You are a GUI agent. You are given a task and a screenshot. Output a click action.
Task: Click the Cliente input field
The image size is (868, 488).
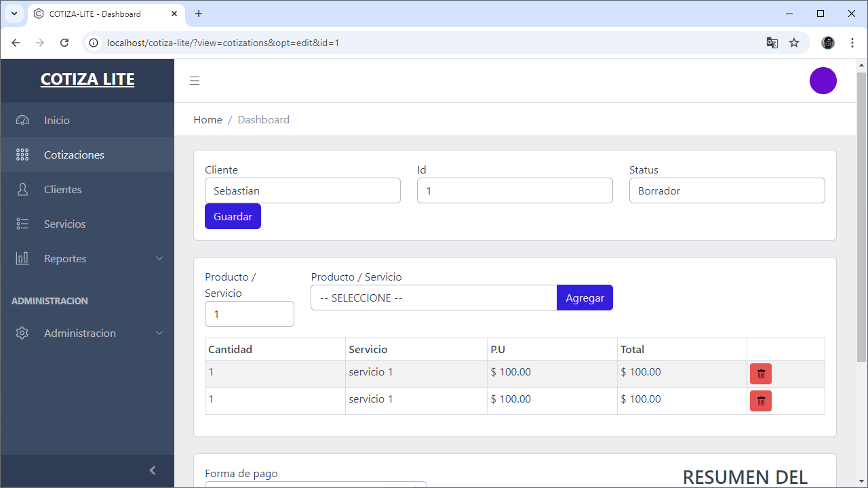[302, 190]
